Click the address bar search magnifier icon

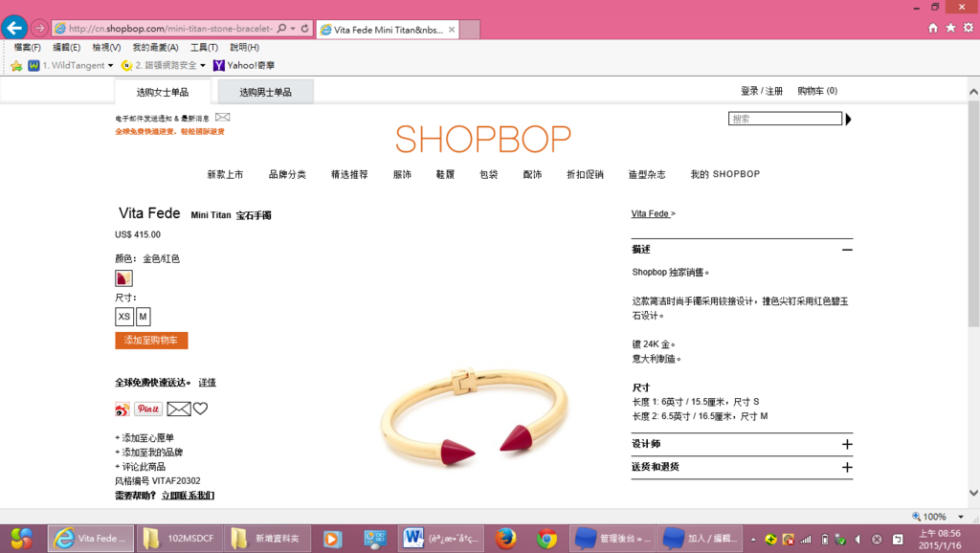282,28
